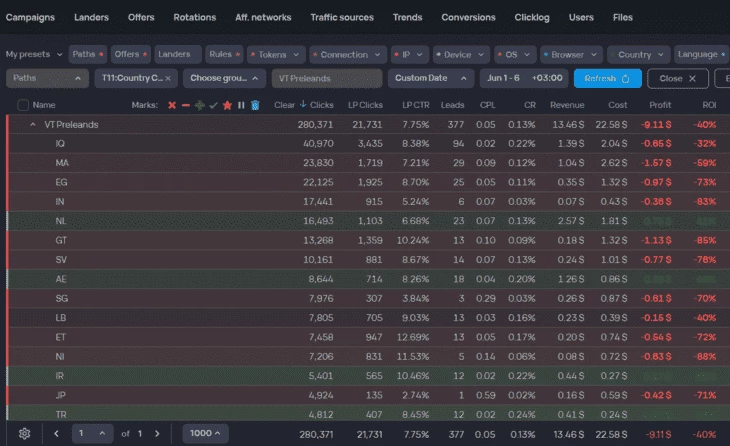Open the Conversions section
730x446 pixels.
pos(468,17)
